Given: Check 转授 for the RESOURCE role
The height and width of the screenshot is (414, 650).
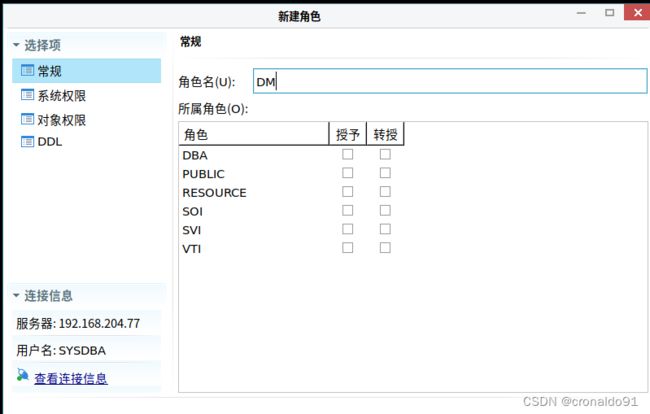Looking at the screenshot, I should tap(385, 191).
